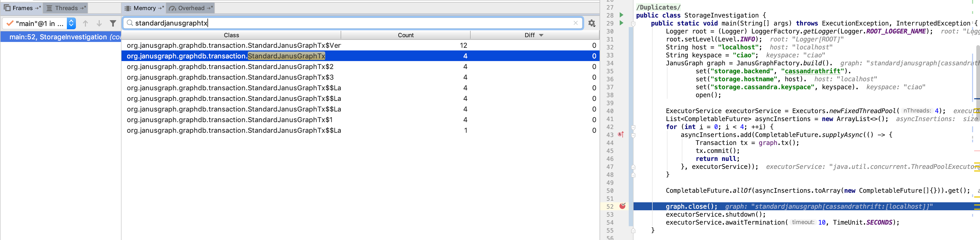Select the highlighted StandardJanusGraphTx class row

click(x=360, y=56)
